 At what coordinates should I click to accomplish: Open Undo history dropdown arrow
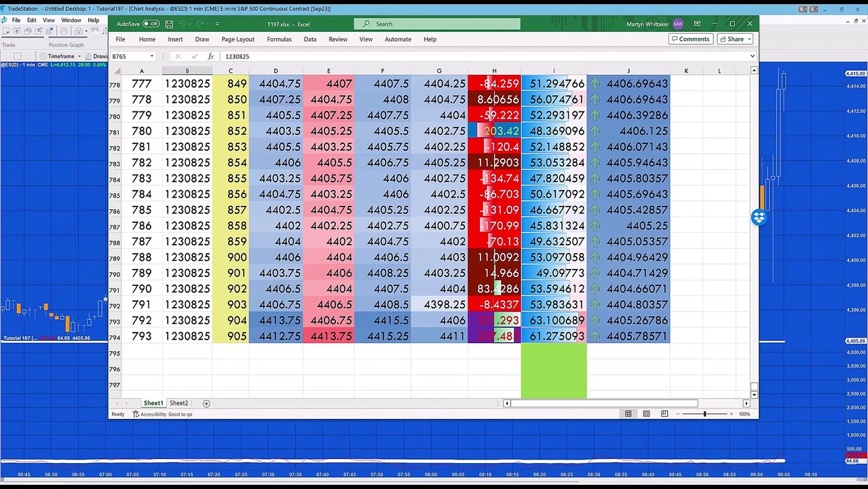[190, 24]
